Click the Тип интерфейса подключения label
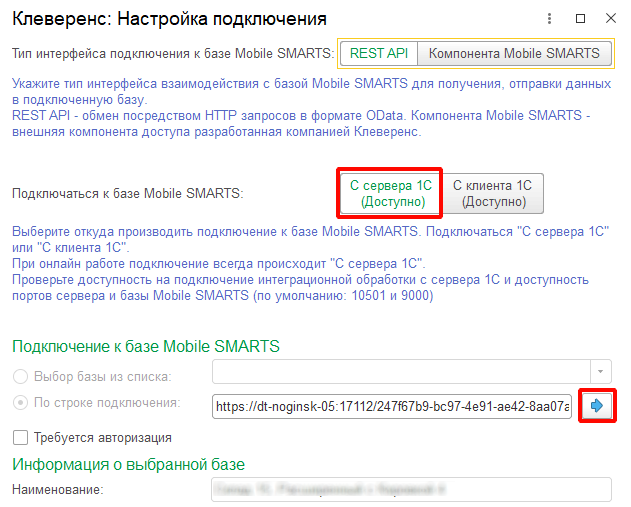The image size is (631, 507). 173,54
